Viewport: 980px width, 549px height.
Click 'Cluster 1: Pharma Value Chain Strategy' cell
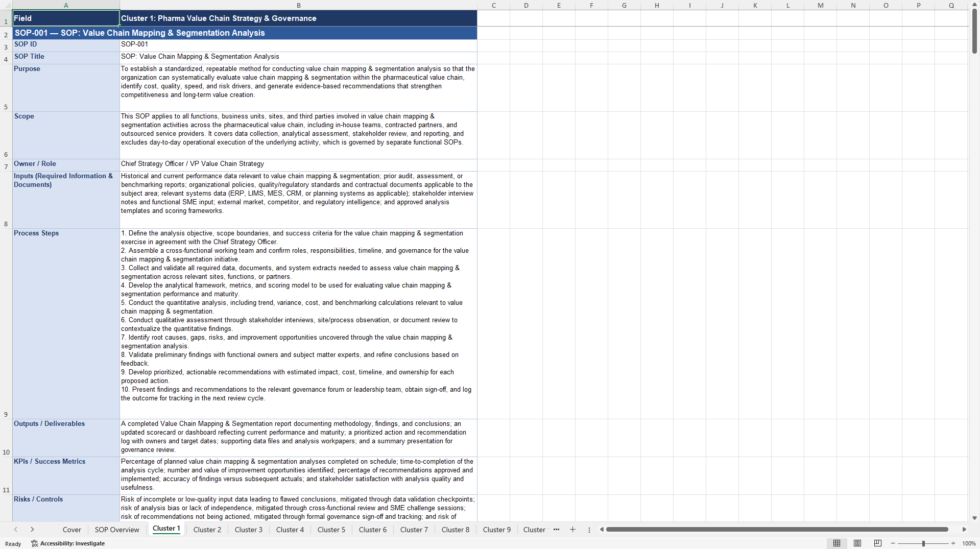[x=298, y=18]
